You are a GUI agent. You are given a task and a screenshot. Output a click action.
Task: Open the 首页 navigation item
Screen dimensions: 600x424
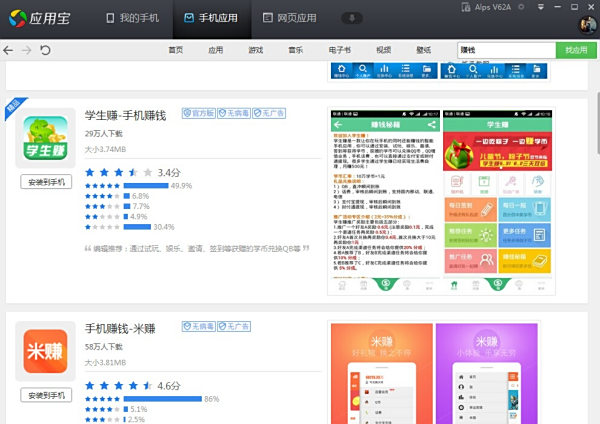tap(176, 50)
